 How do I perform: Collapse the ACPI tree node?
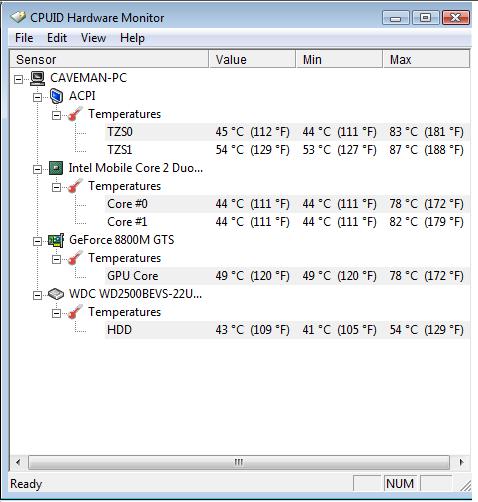tap(37, 97)
